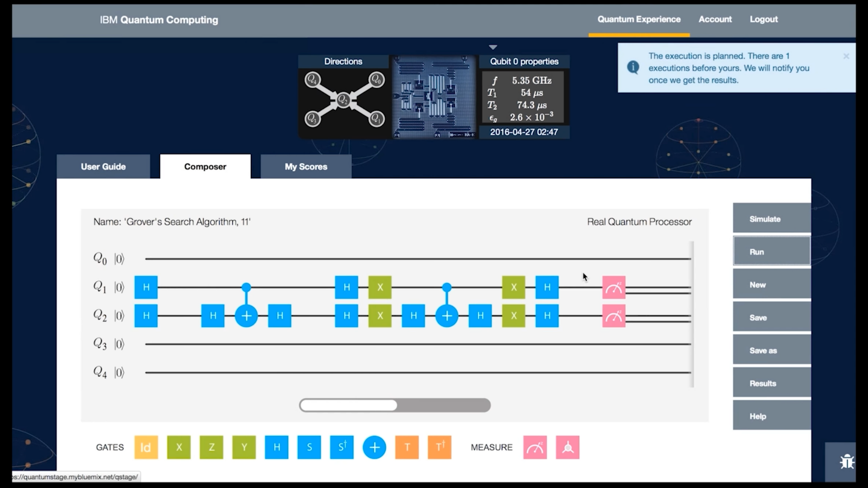
Task: Select qubit Q2 in Directions diagram
Action: tap(343, 100)
